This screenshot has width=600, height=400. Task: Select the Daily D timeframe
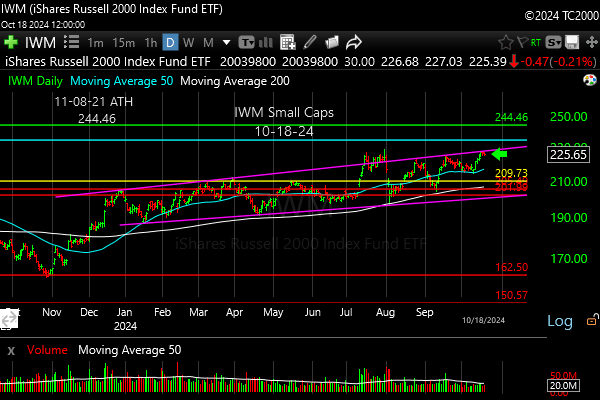click(170, 42)
